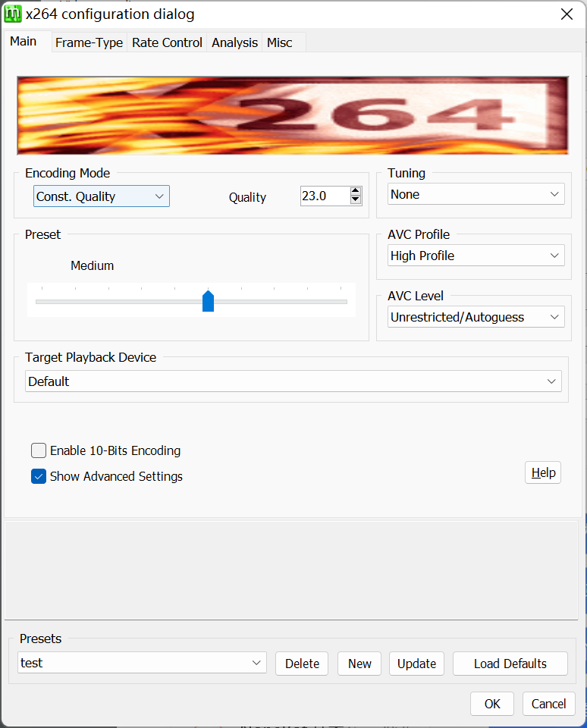Click into the Quality value field
This screenshot has width=587, height=728.
pos(324,196)
